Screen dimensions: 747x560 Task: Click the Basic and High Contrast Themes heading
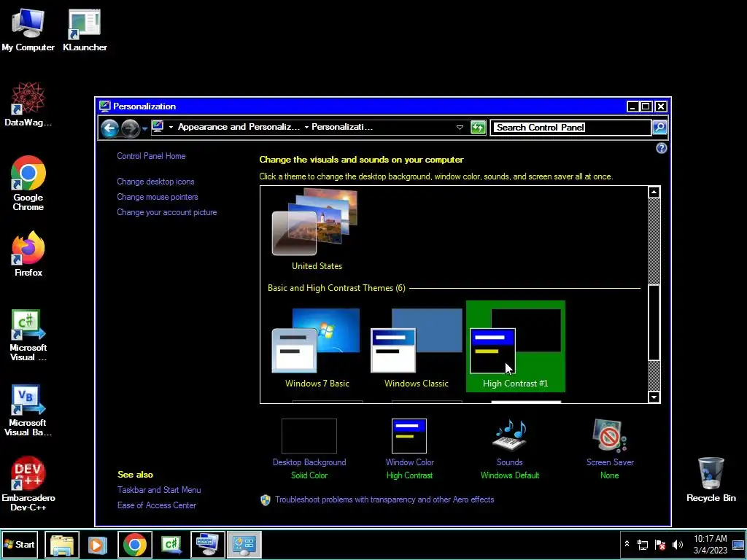(x=336, y=287)
